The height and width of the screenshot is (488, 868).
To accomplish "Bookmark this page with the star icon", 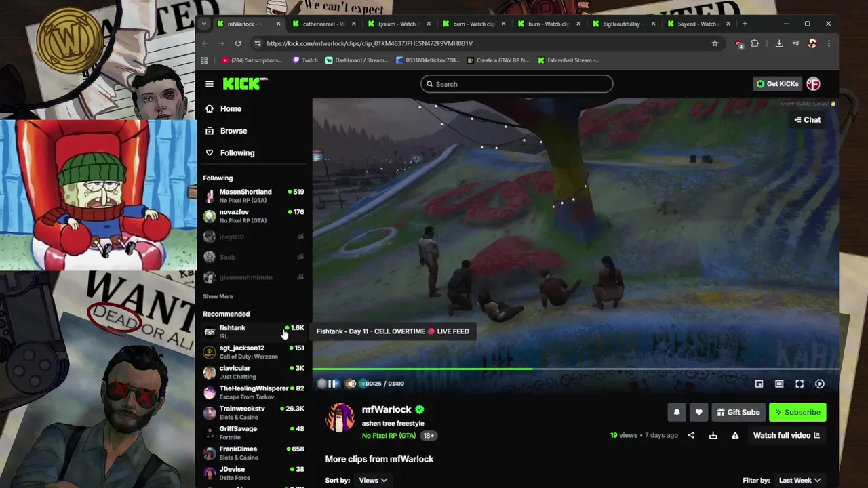I will (715, 43).
